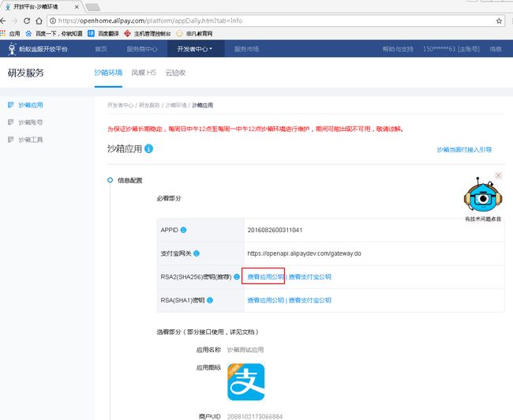Click the Alipay application icon image
Image resolution: width=513 pixels, height=420 pixels.
(x=245, y=382)
